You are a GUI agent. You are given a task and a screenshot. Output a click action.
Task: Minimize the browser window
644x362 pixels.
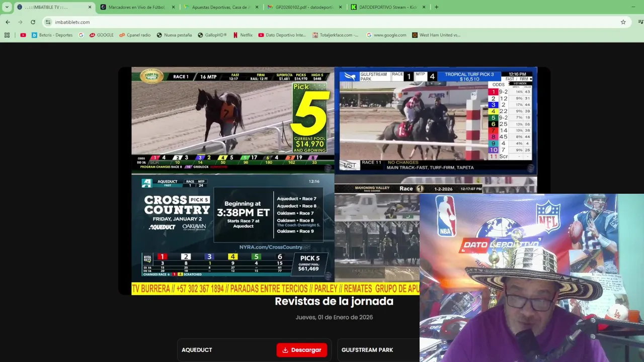[633, 7]
